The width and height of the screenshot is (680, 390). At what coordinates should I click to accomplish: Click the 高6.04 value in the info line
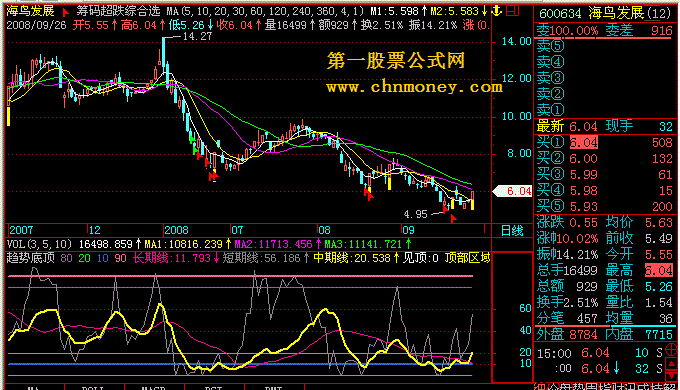[x=139, y=25]
